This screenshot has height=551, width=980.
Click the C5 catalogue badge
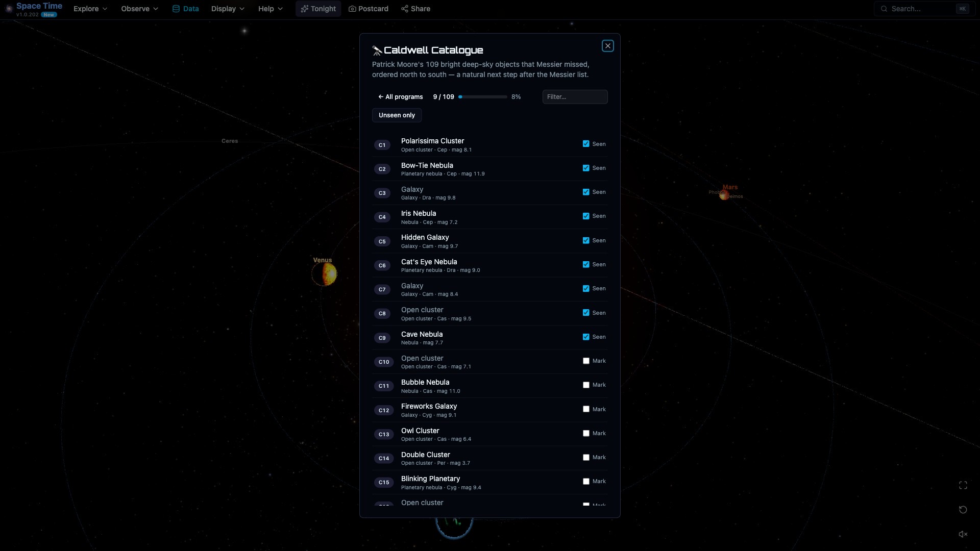point(382,241)
